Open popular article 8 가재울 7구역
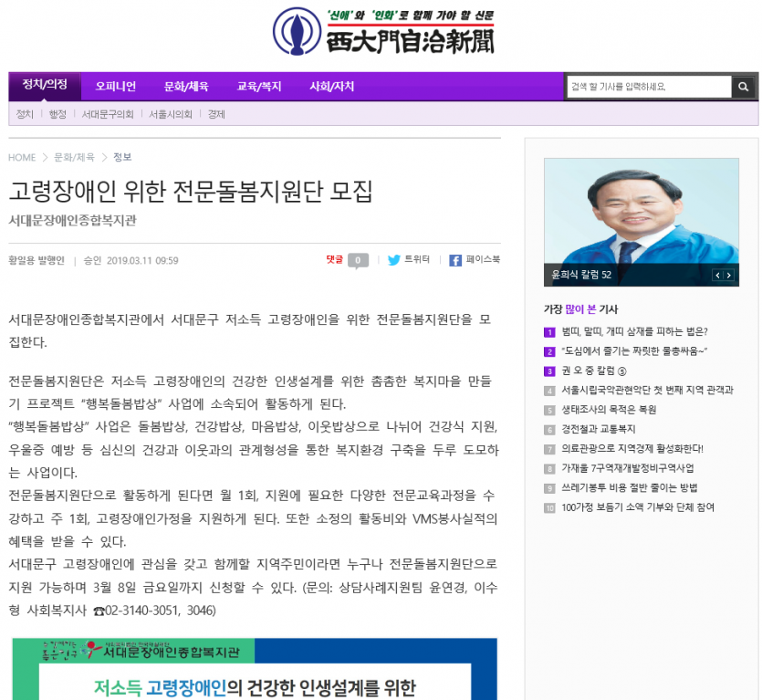The height and width of the screenshot is (700, 762). pos(628,468)
